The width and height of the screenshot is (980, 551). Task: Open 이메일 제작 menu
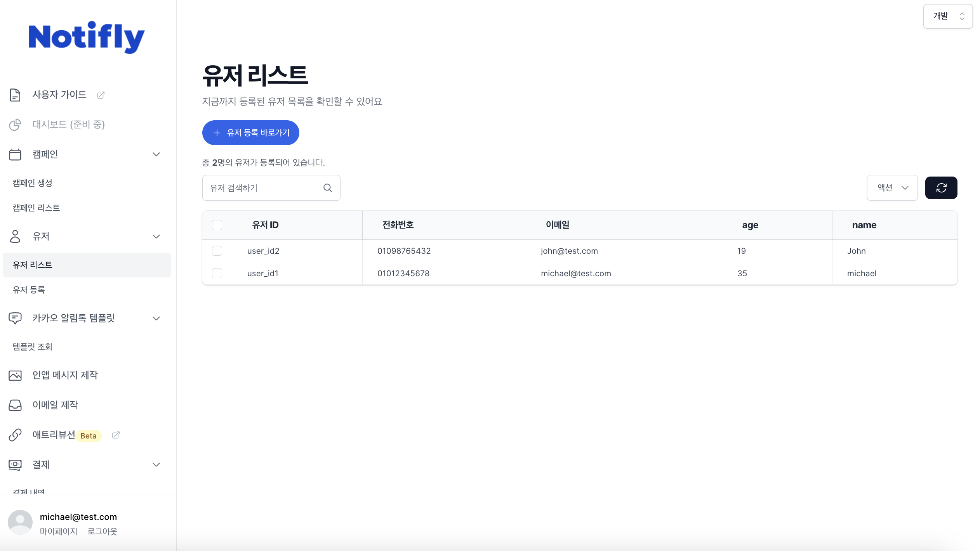pyautogui.click(x=55, y=405)
